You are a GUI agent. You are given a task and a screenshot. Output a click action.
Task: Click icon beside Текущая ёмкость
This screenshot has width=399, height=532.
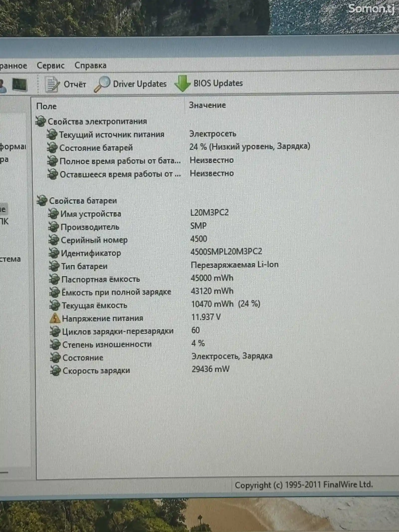coord(55,305)
